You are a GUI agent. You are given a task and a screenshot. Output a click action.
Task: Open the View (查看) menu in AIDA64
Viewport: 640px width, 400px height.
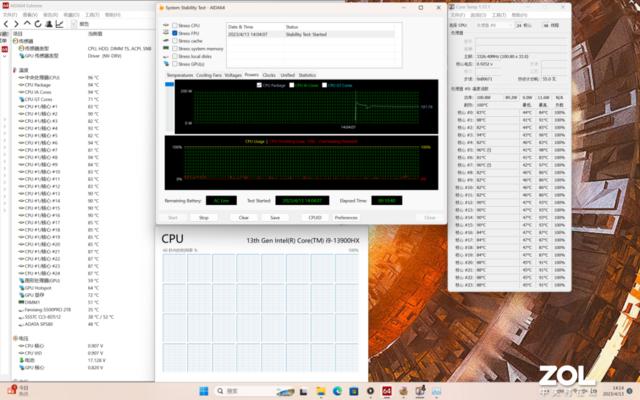coord(30,15)
